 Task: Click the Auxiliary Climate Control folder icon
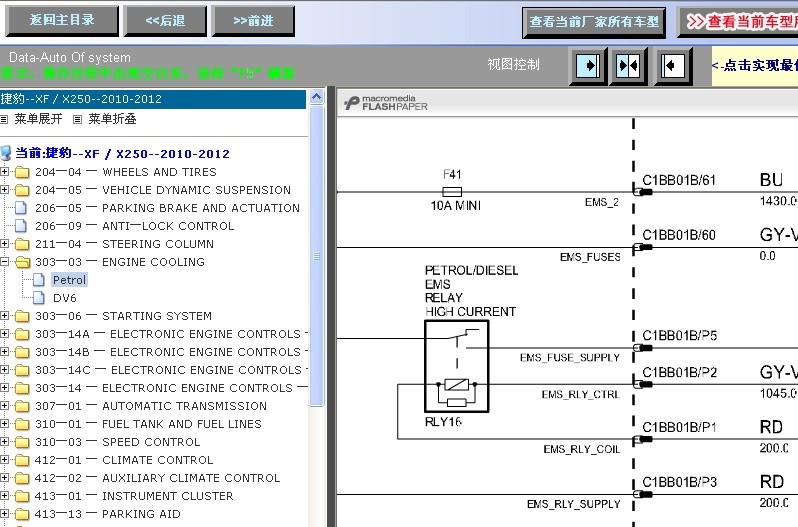pyautogui.click(x=22, y=478)
